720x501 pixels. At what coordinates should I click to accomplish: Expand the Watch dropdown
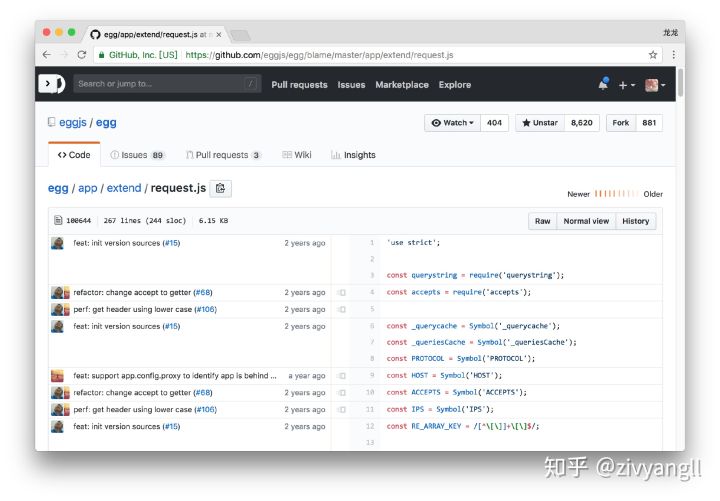[x=452, y=123]
